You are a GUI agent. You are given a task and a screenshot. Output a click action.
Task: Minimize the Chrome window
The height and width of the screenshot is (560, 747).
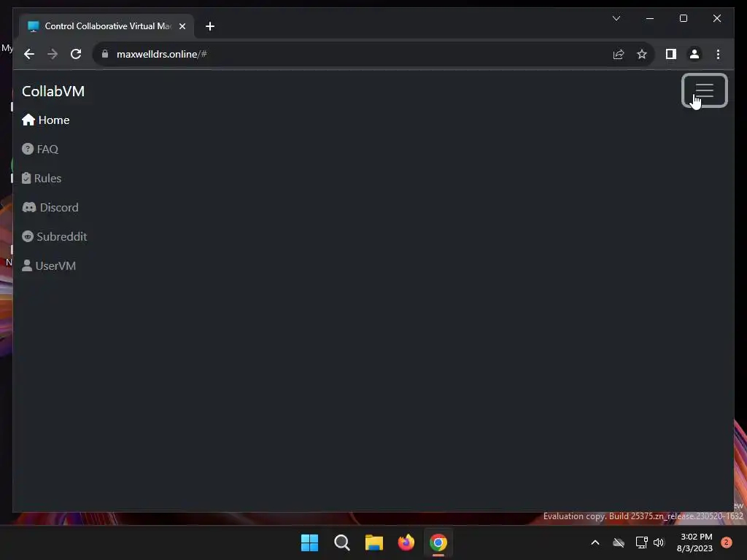650,18
